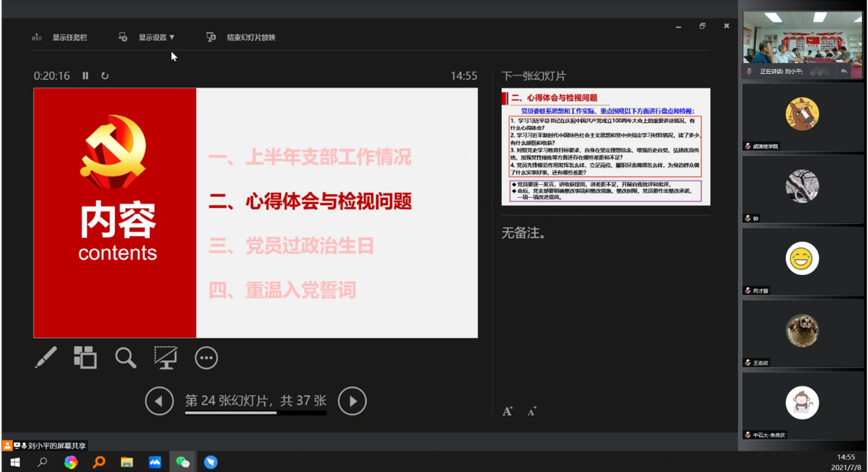This screenshot has width=868, height=472.
Task: Pause the presentation timer
Action: (85, 76)
